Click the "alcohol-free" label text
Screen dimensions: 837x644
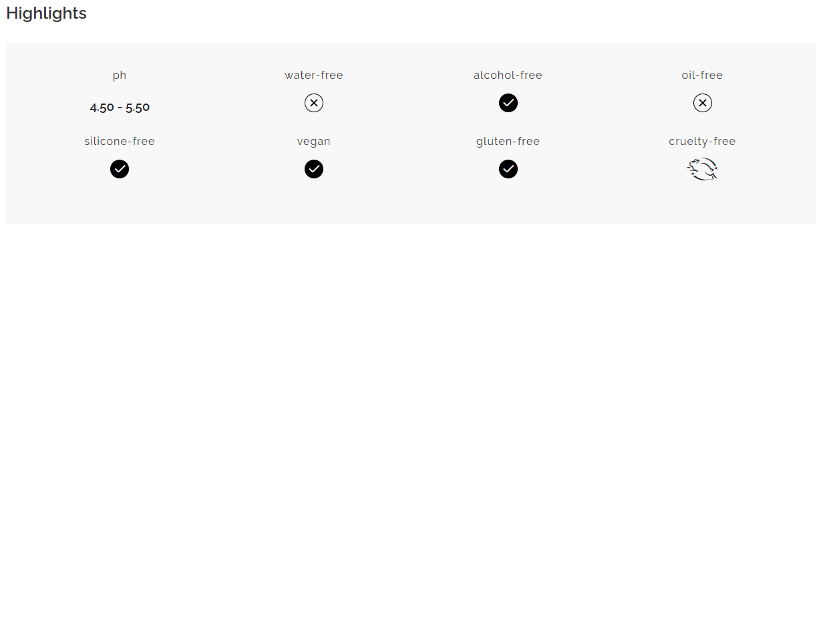(508, 75)
